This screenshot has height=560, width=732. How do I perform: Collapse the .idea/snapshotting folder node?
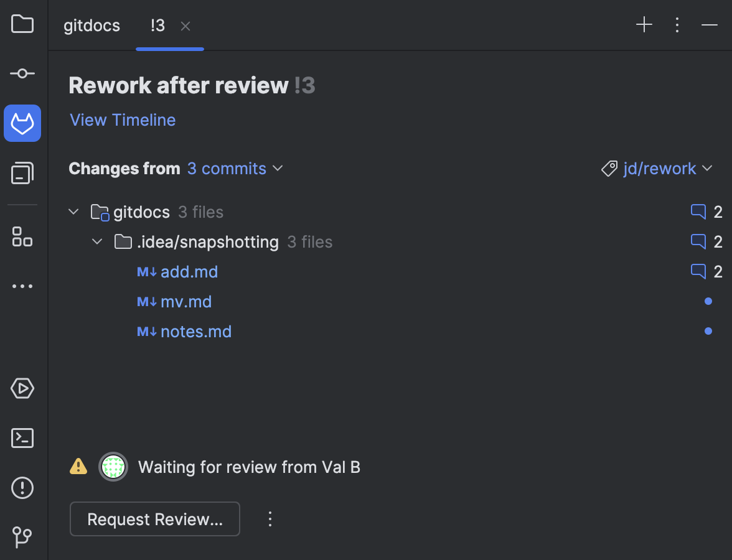click(x=96, y=241)
